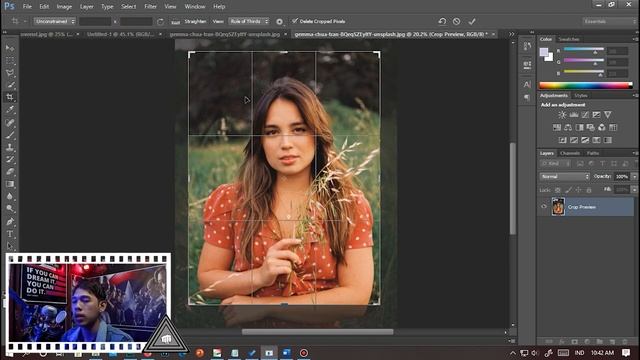Open the Unconstrained aspect ratio dropdown
Viewport: 640px width, 360px height.
(54, 21)
